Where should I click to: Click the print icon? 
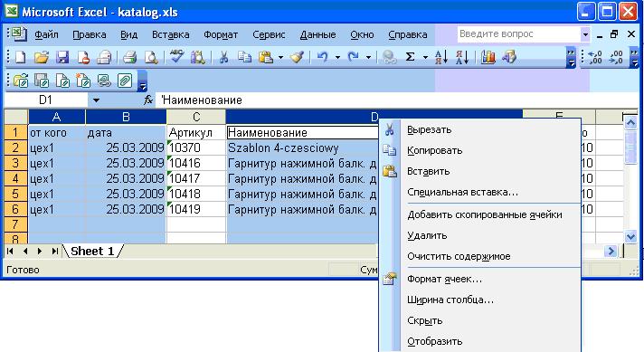tap(104, 57)
